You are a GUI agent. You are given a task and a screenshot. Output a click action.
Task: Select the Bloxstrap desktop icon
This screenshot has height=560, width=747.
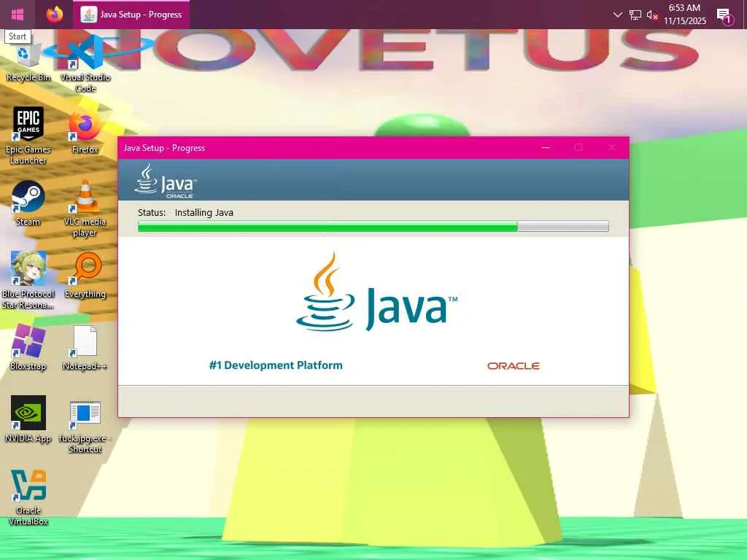point(28,348)
